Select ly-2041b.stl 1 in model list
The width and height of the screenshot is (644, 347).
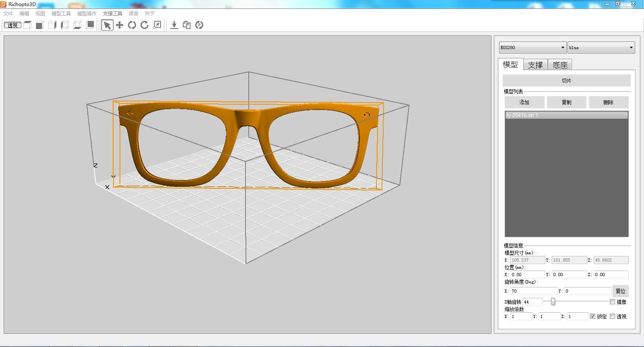pyautogui.click(x=566, y=115)
